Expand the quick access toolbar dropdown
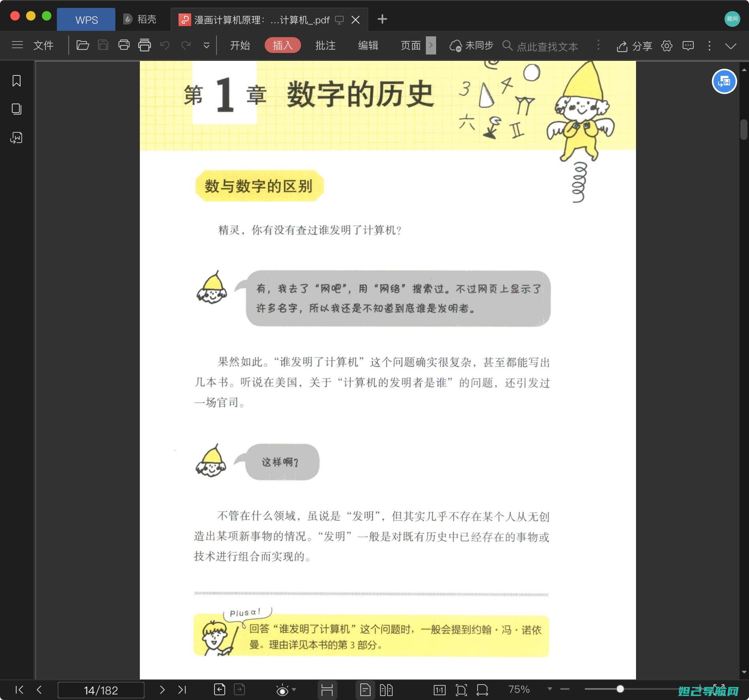 tap(206, 46)
